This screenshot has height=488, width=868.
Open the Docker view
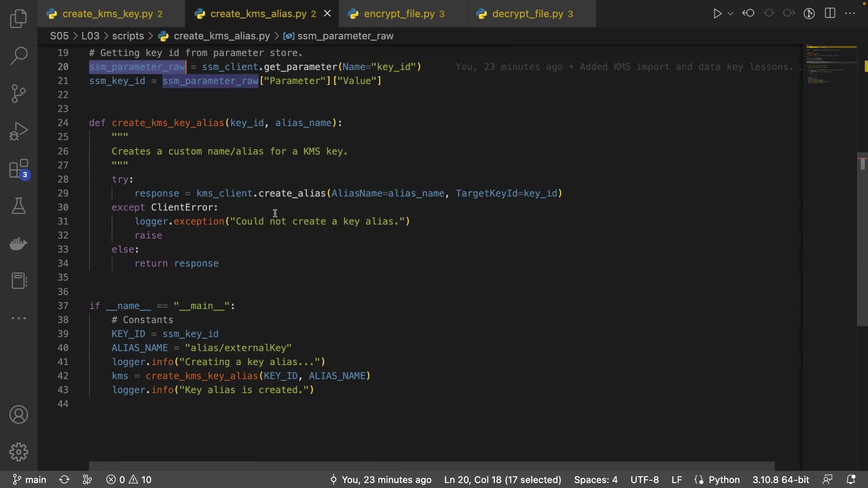click(x=19, y=244)
